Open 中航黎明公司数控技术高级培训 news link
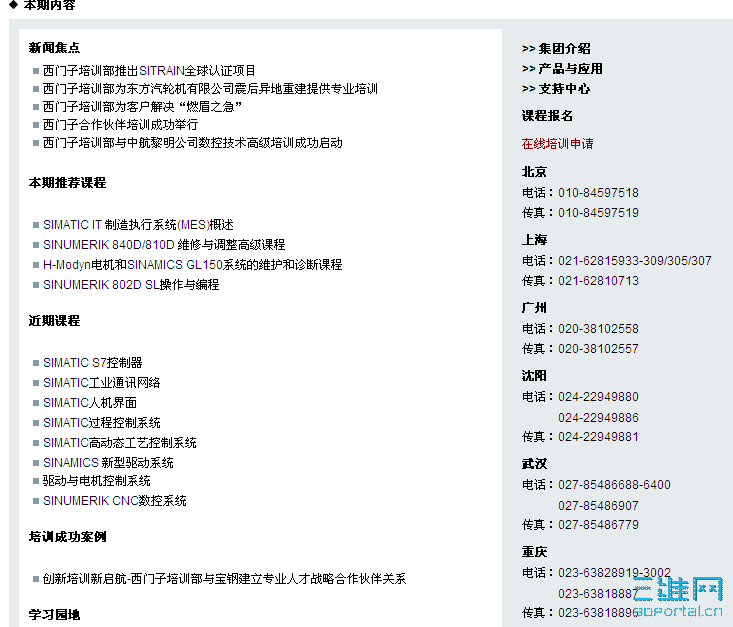This screenshot has height=627, width=733. (x=193, y=143)
